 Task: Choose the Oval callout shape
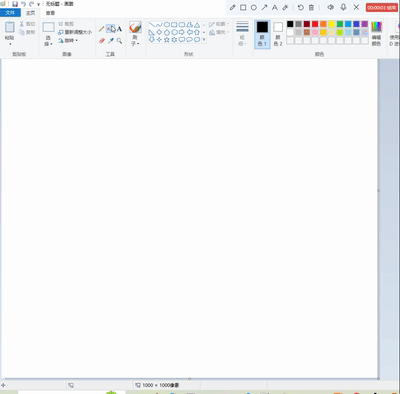(x=189, y=40)
